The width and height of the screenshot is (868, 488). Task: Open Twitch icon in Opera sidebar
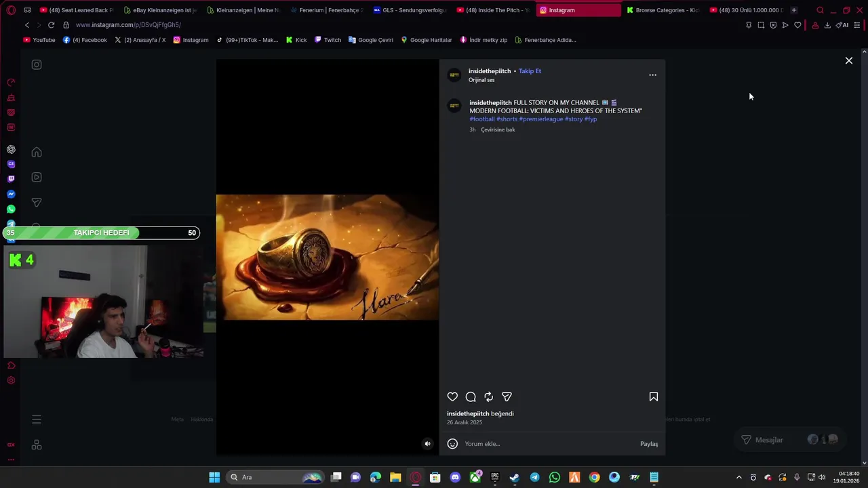(11, 179)
